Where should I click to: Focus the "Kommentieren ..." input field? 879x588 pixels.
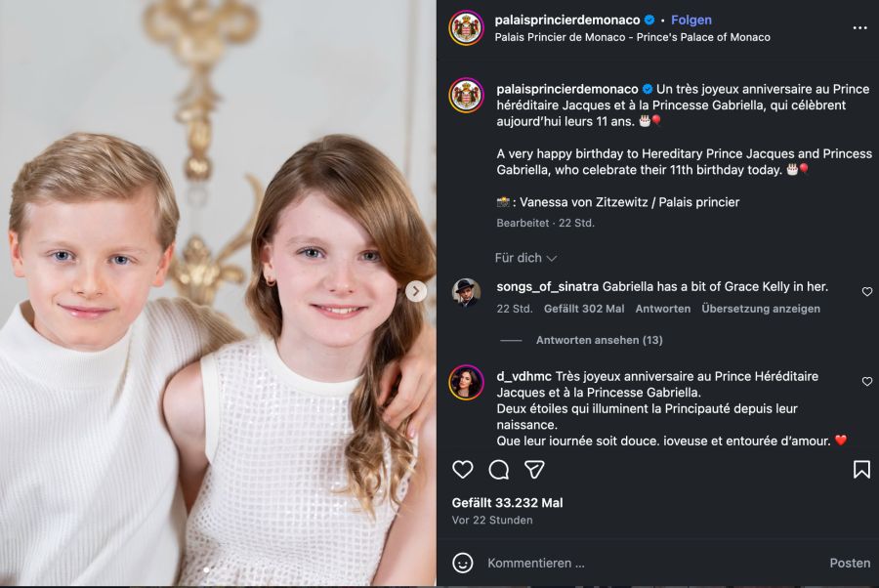pyautogui.click(x=645, y=563)
